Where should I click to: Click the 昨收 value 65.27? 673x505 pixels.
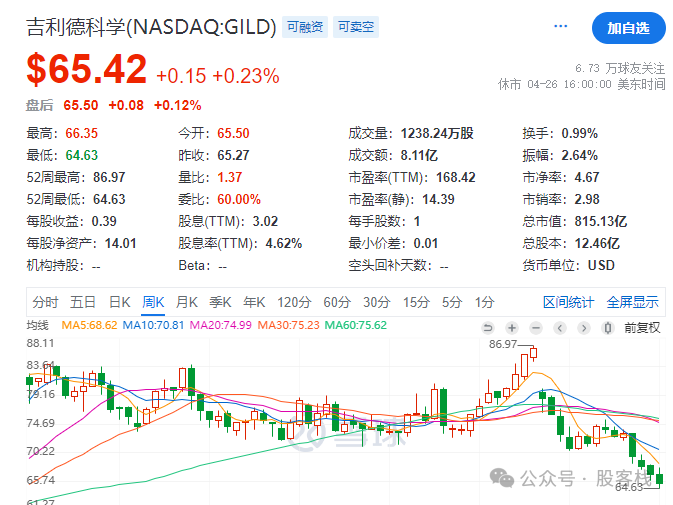[233, 155]
